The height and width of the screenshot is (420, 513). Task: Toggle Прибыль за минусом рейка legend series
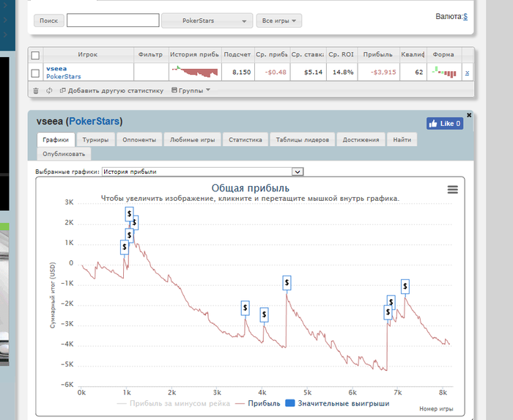pyautogui.click(x=174, y=403)
